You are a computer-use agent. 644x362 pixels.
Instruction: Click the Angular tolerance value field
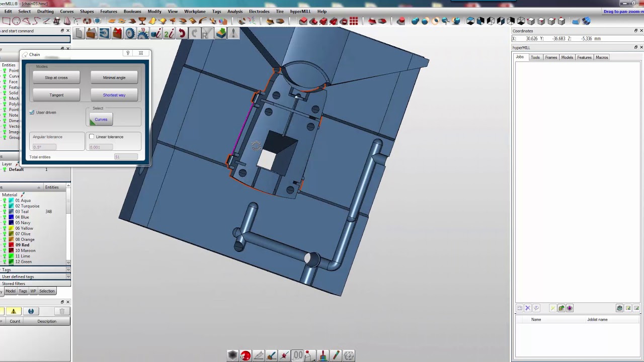click(x=44, y=147)
